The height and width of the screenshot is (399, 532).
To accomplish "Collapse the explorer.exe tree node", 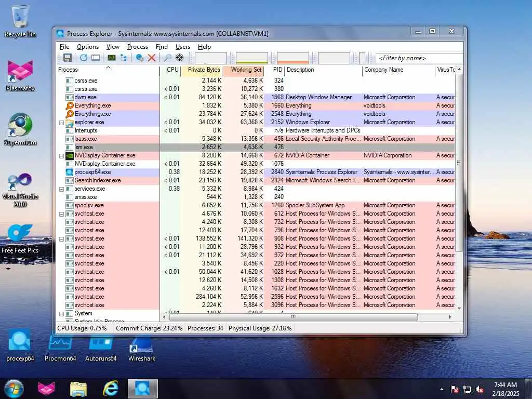I will click(61, 123).
